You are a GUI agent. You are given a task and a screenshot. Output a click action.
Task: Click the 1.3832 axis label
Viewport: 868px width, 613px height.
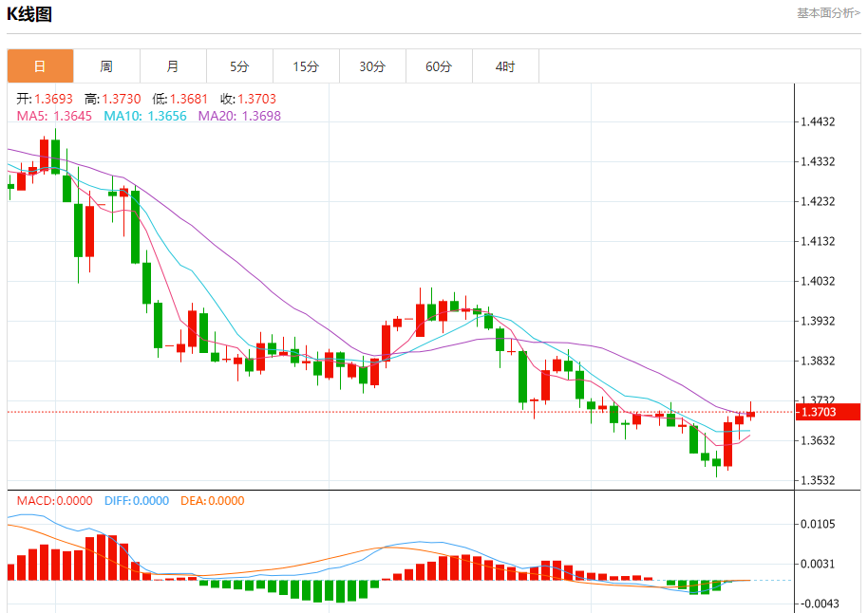coord(818,361)
